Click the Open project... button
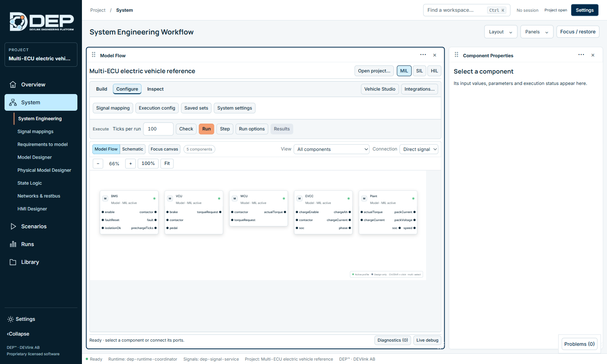This screenshot has width=607, height=364. 374,71
